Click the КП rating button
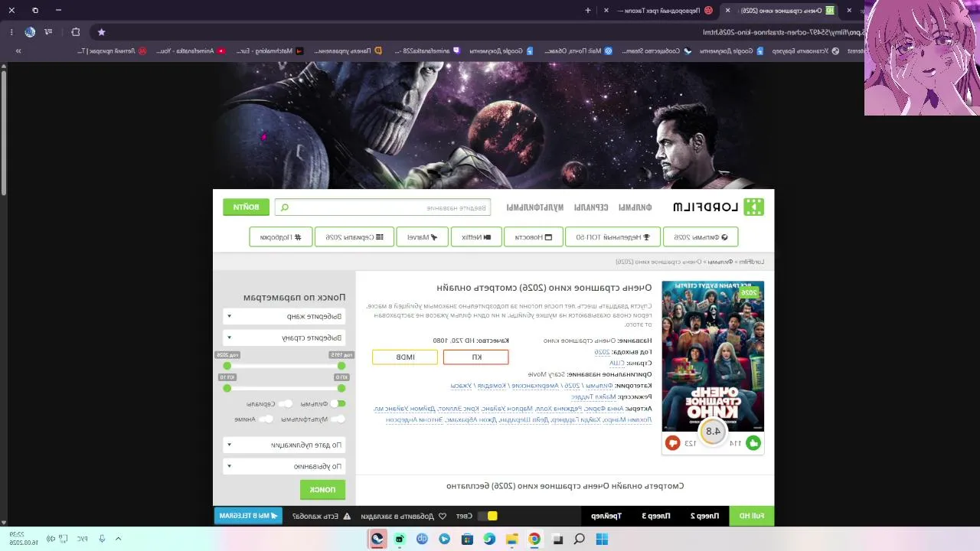Screen dimensions: 980x551 pos(475,357)
